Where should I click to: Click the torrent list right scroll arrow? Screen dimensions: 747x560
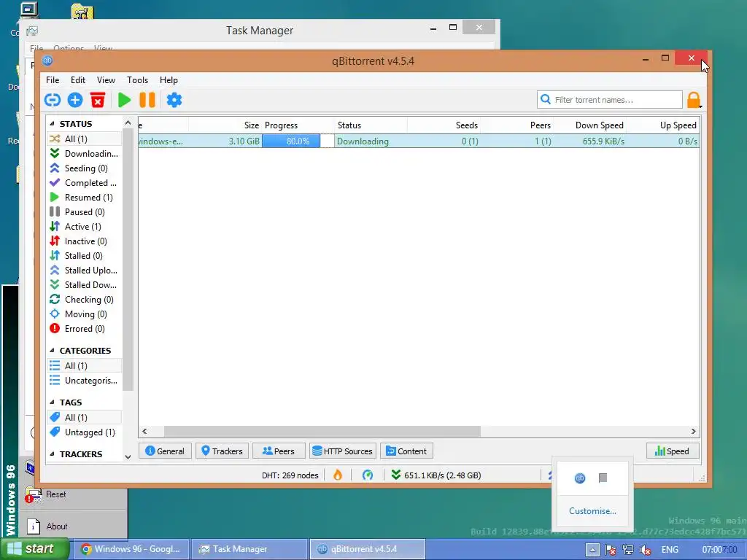pyautogui.click(x=694, y=432)
